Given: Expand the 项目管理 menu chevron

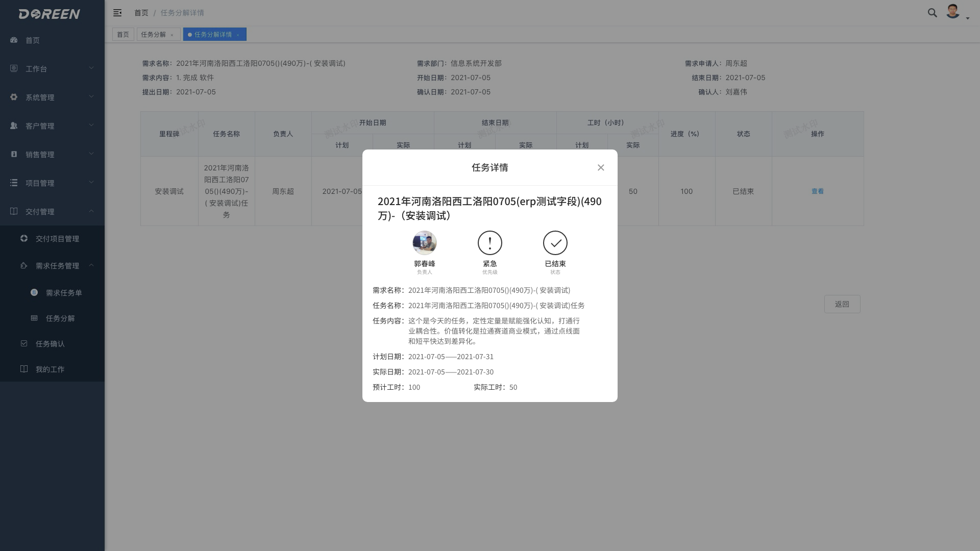Looking at the screenshot, I should [91, 182].
